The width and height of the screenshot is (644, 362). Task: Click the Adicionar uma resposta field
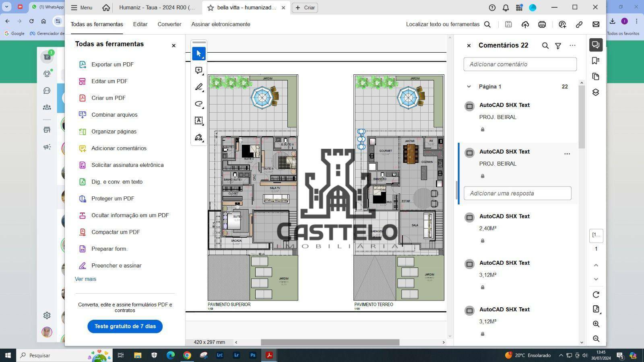pos(518,193)
